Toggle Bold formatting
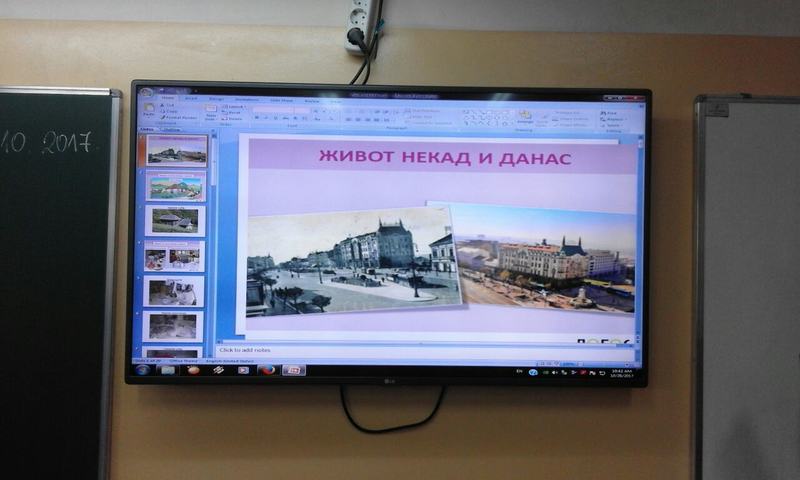800x480 pixels. tap(257, 118)
